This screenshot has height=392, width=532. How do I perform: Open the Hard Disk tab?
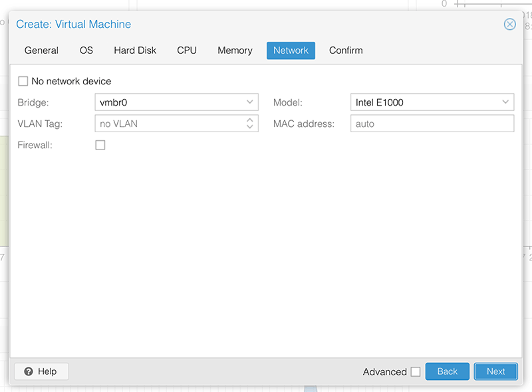coord(135,50)
